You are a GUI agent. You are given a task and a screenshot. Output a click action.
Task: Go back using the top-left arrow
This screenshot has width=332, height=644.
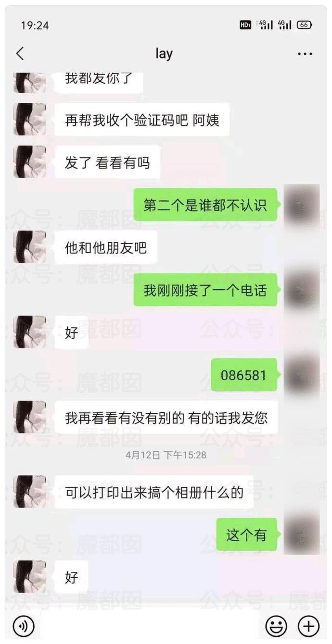(20, 53)
